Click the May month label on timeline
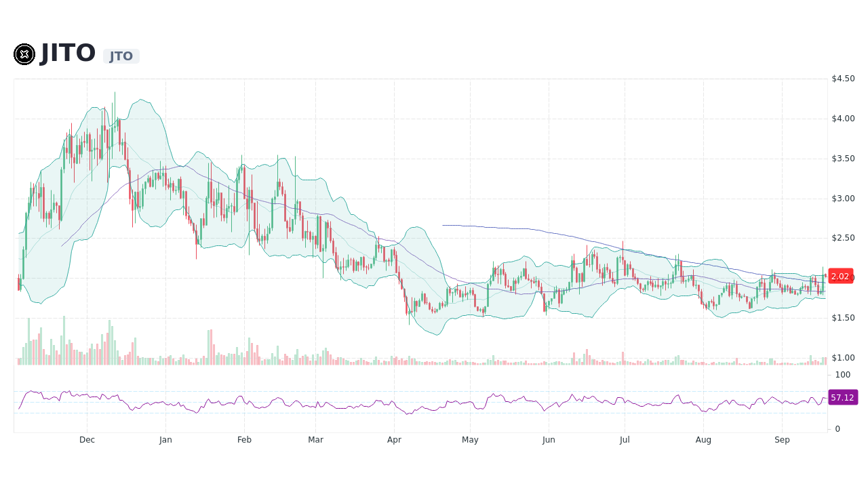868x488 pixels. [470, 439]
